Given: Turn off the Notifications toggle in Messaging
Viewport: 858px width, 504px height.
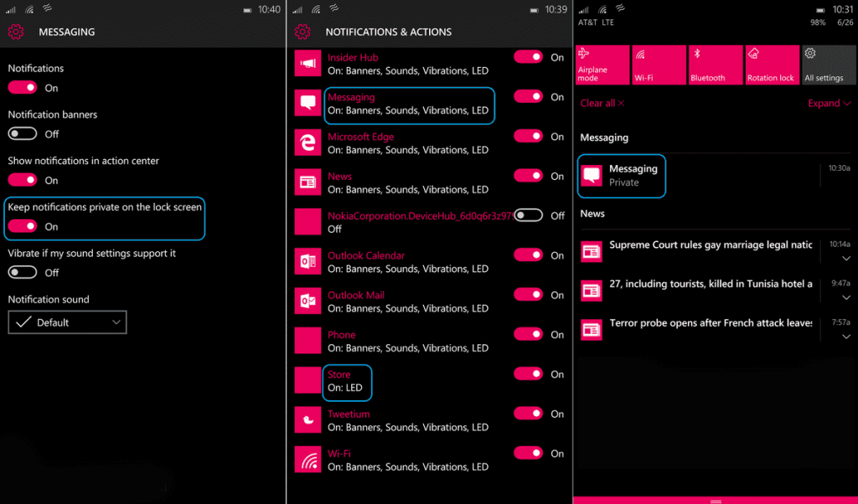Looking at the screenshot, I should (x=23, y=87).
